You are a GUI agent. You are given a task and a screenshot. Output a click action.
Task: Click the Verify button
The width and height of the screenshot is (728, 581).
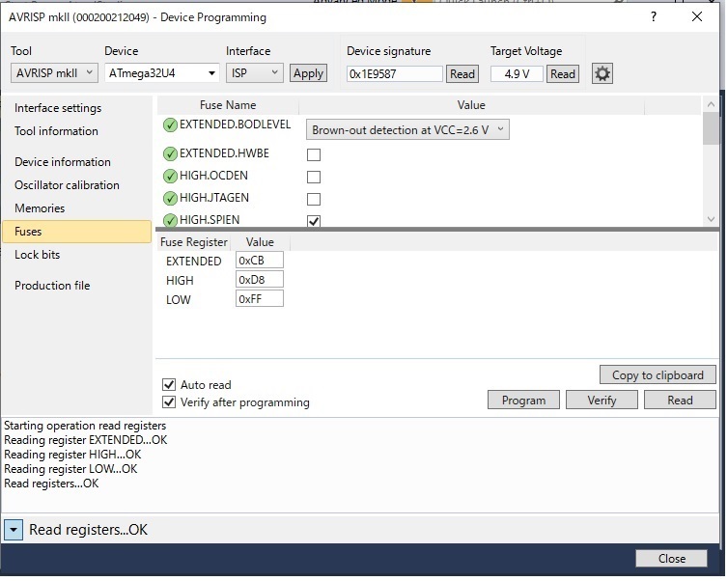tap(602, 400)
